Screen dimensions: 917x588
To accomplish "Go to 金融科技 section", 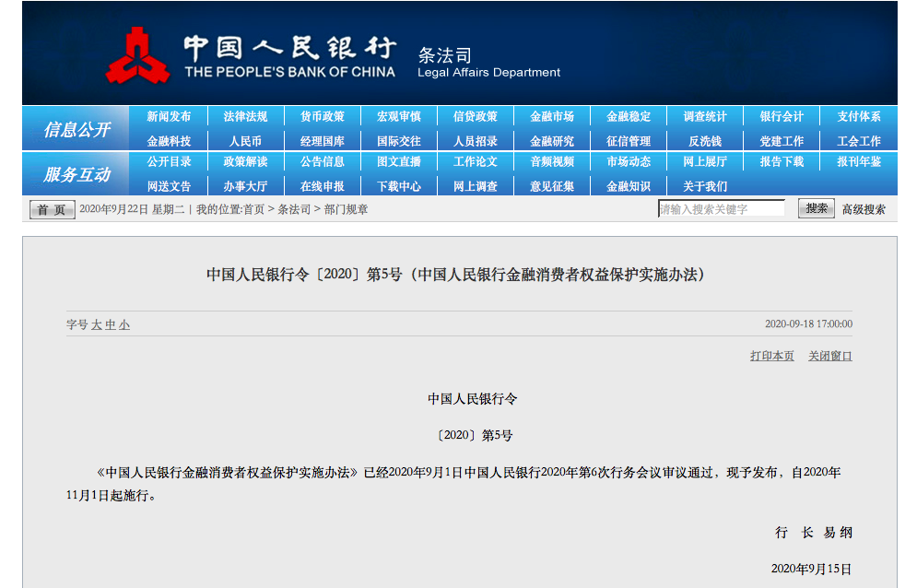I will coord(169,141).
